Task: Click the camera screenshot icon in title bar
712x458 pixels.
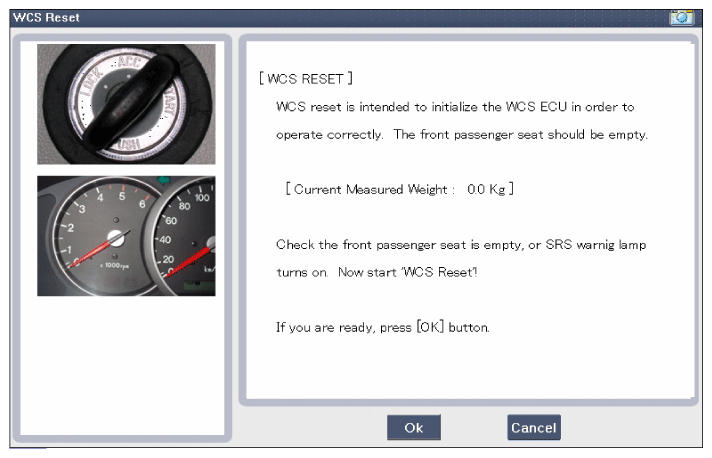Action: [x=681, y=17]
